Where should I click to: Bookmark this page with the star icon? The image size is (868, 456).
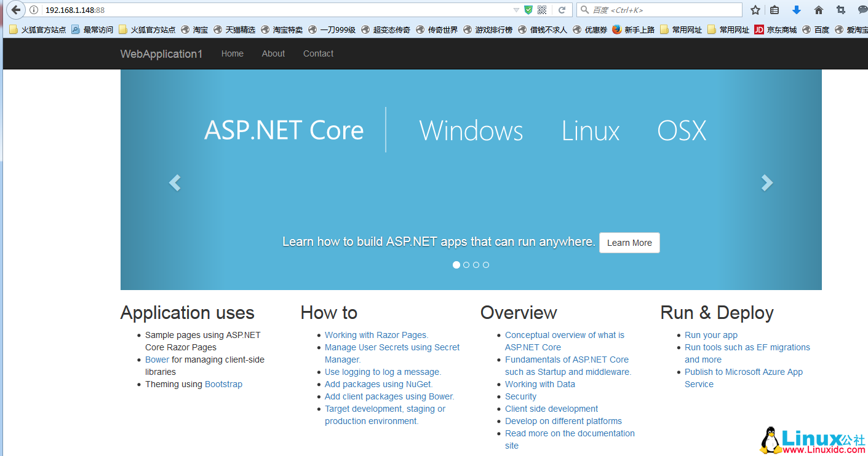[755, 10]
